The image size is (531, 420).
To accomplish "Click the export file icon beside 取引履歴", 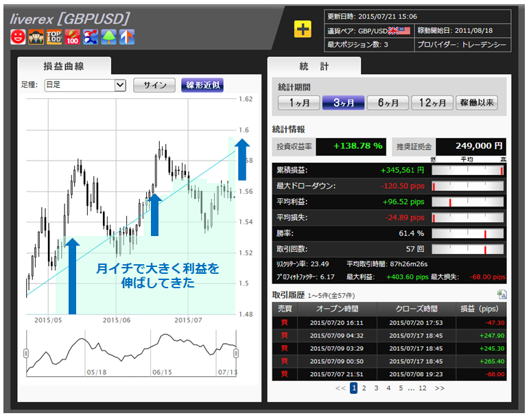I will click(x=502, y=294).
